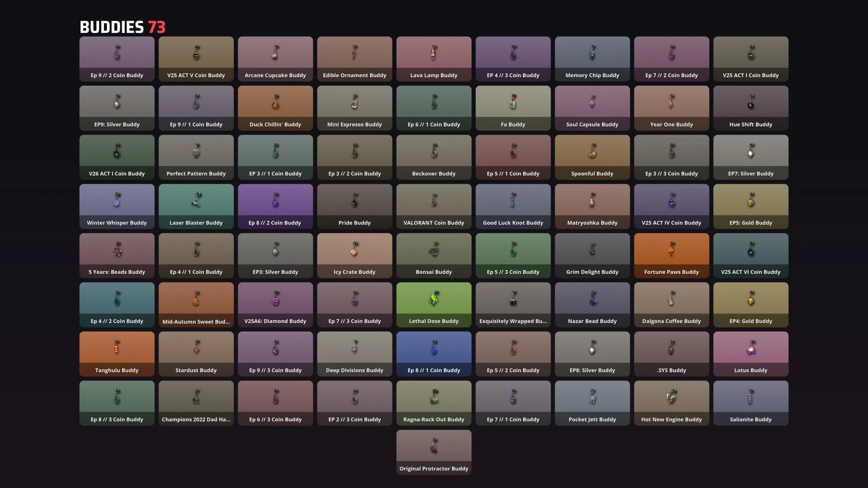
Task: Click the Icy Crate Buddy icon
Action: coord(354,250)
